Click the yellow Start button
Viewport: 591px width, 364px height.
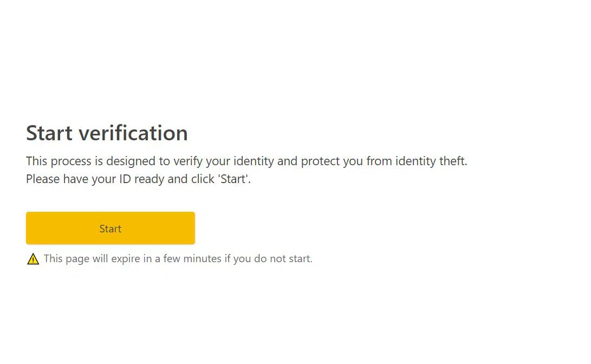click(x=111, y=228)
